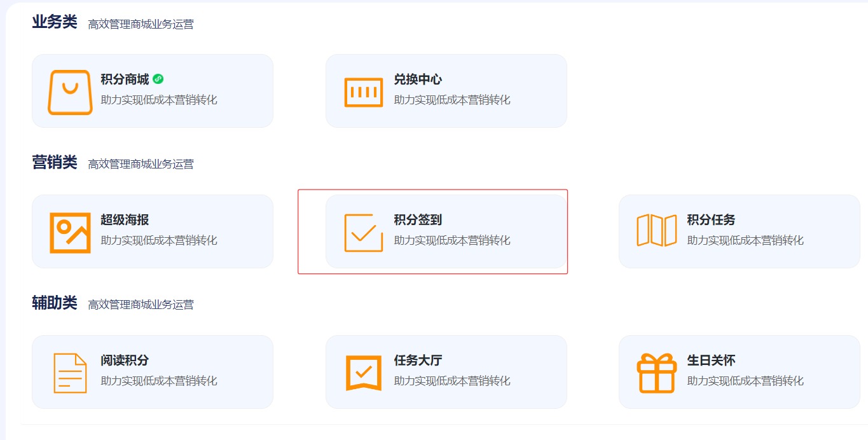Open the 积分任务 card title
868x440 pixels.
click(711, 220)
